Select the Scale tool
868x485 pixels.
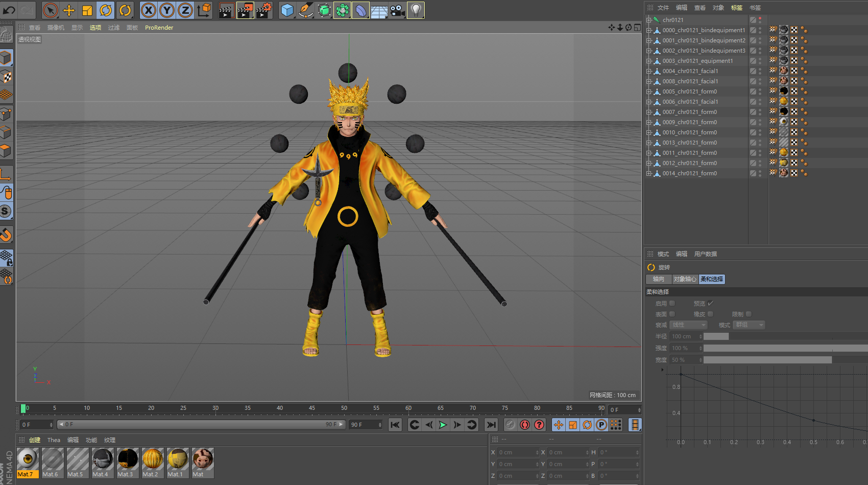pos(87,10)
